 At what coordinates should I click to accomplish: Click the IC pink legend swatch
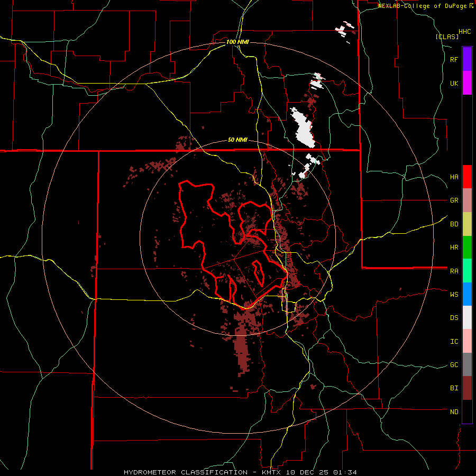click(467, 341)
